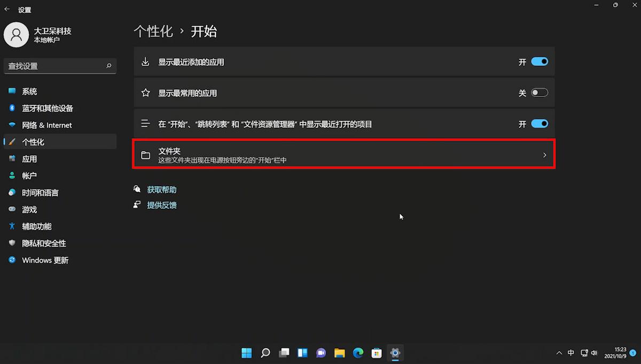
Task: Expand the 文件夹 (Folders) settings row
Action: click(344, 155)
